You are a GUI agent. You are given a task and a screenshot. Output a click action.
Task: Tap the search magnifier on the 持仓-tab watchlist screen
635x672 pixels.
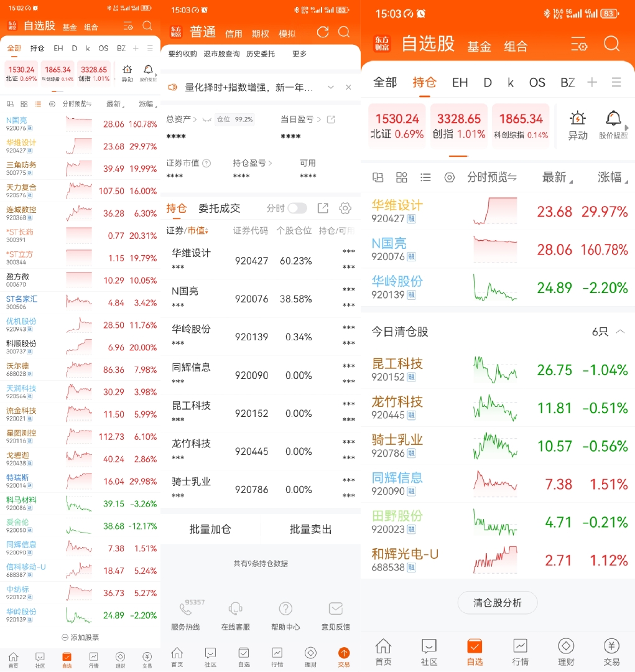(611, 44)
